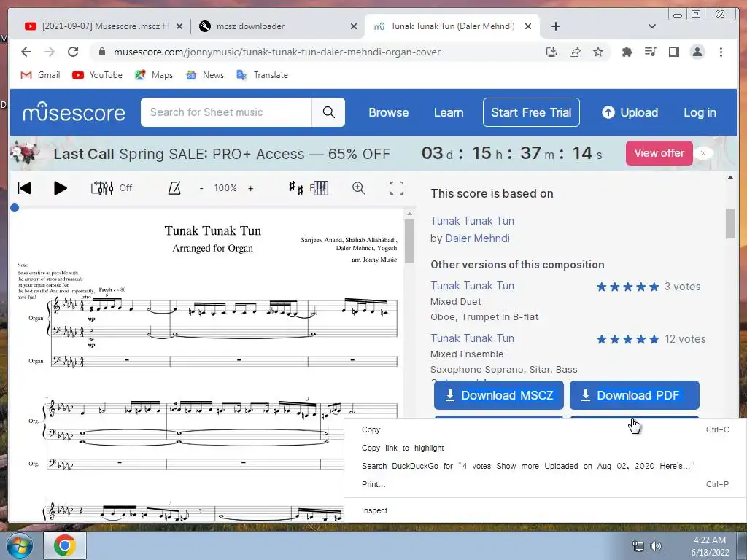Click the Upload button
This screenshot has height=560, width=747.
[x=630, y=113]
